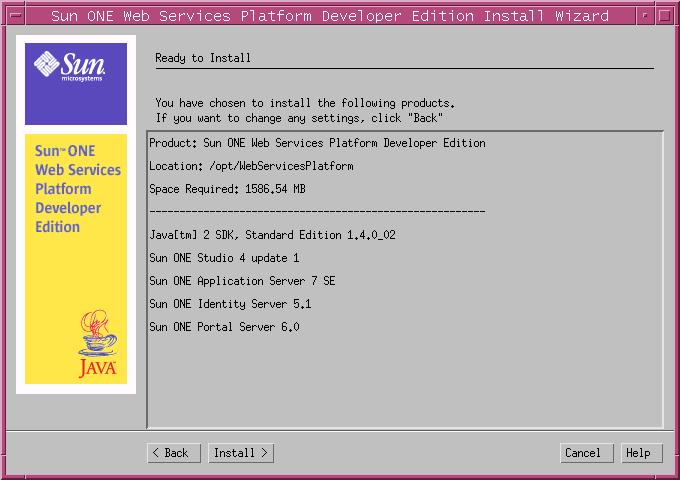Screen dimensions: 680x480
Task: Minimize the Install Wizard window
Action: (x=645, y=16)
